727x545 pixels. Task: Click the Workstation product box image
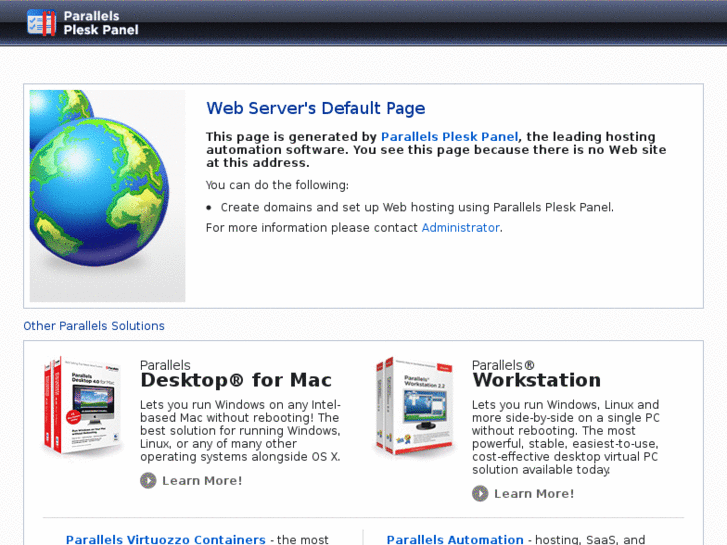pyautogui.click(x=415, y=408)
